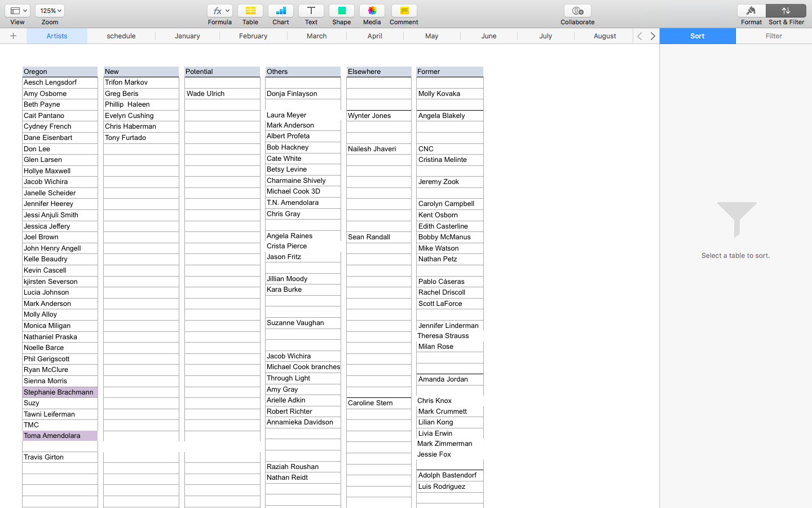
Task: Select the New column header cell
Action: (141, 72)
